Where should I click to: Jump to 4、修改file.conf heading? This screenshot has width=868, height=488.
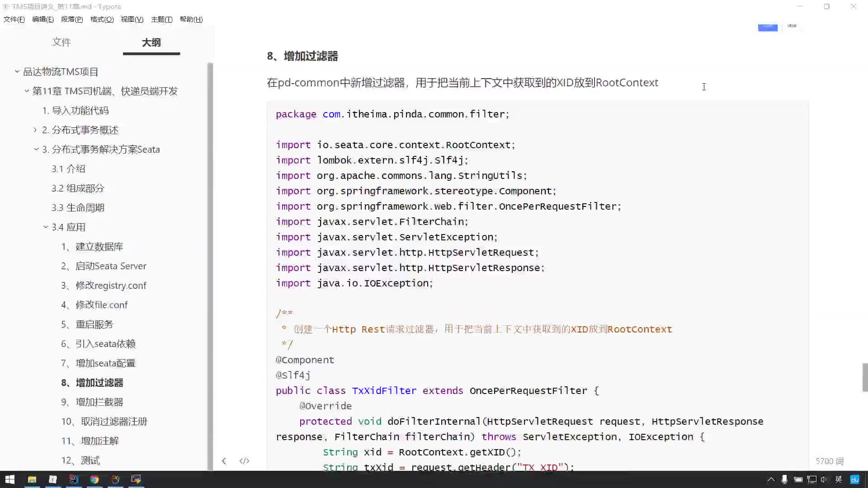[x=94, y=305]
